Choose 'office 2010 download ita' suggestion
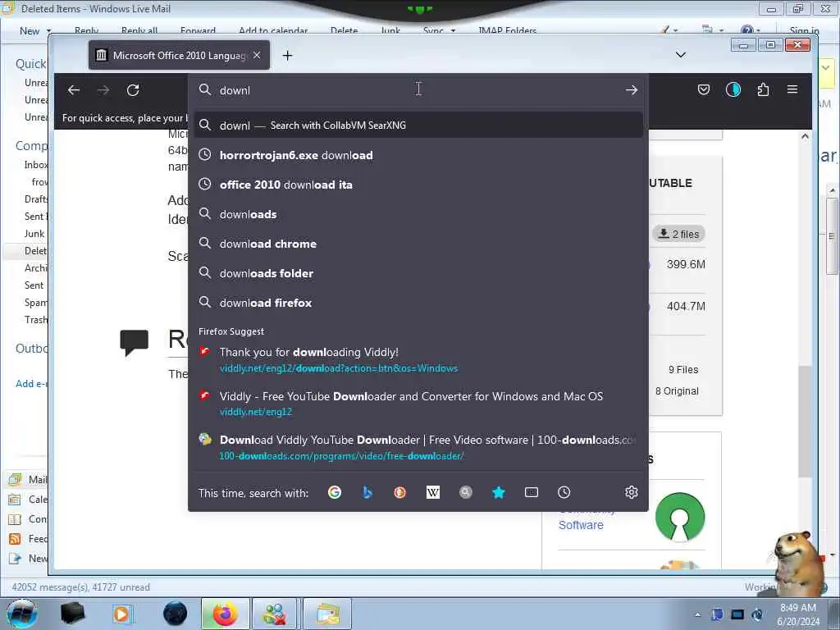840x630 pixels. pos(418,185)
